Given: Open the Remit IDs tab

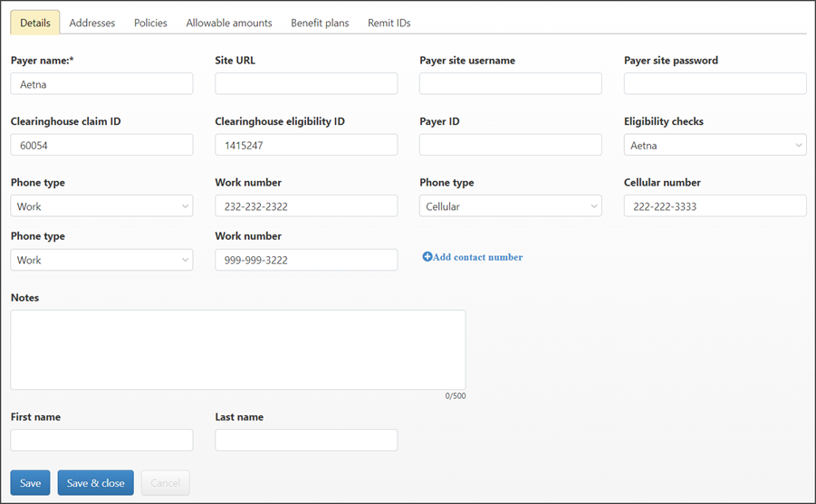Looking at the screenshot, I should pyautogui.click(x=389, y=23).
